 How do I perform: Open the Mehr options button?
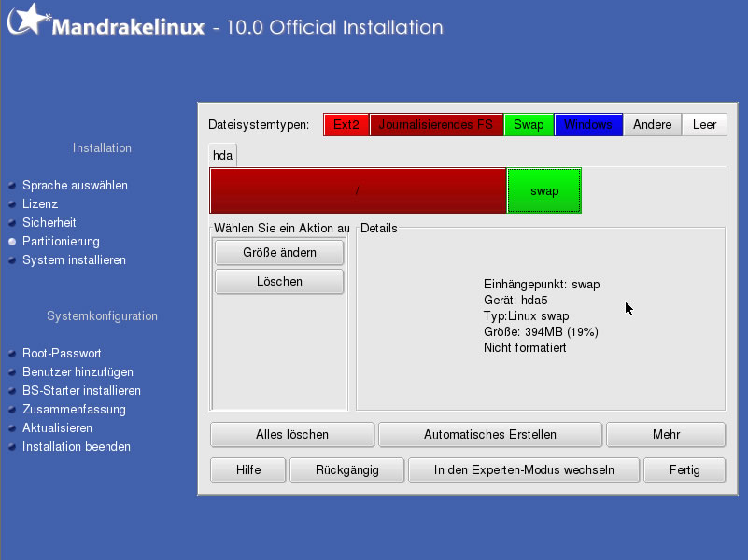[666, 435]
